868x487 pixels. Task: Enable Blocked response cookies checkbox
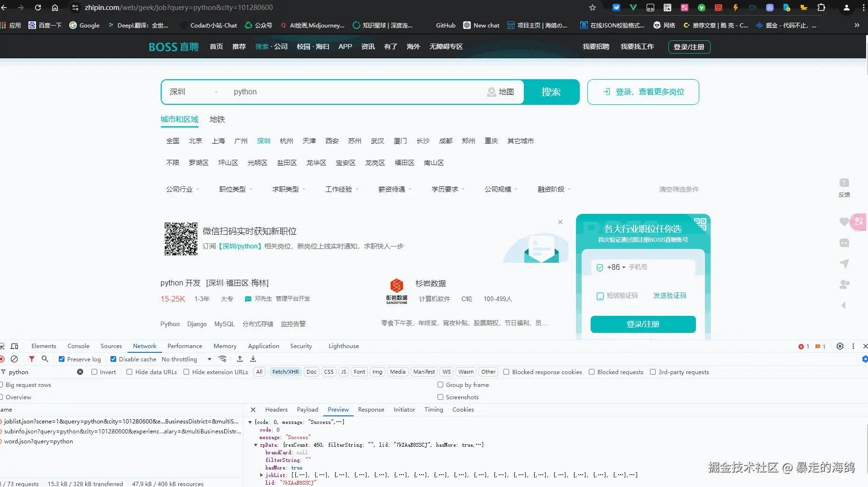506,372
